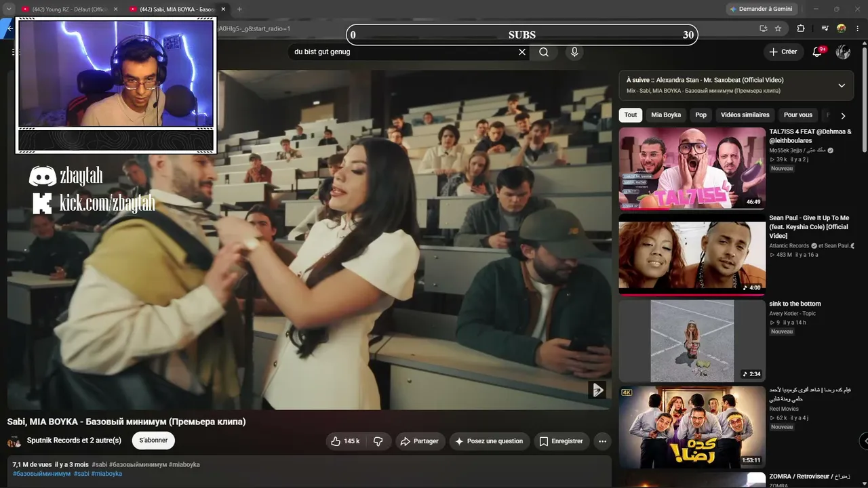Clear the search text with the X
Screen dimensions: 868x488
(x=522, y=52)
